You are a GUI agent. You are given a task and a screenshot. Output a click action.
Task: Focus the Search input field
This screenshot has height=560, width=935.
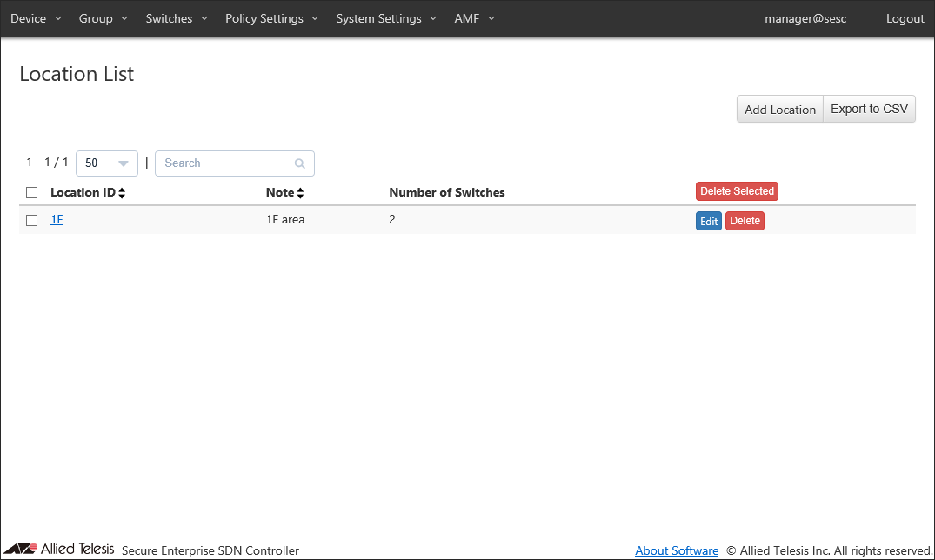tap(226, 163)
